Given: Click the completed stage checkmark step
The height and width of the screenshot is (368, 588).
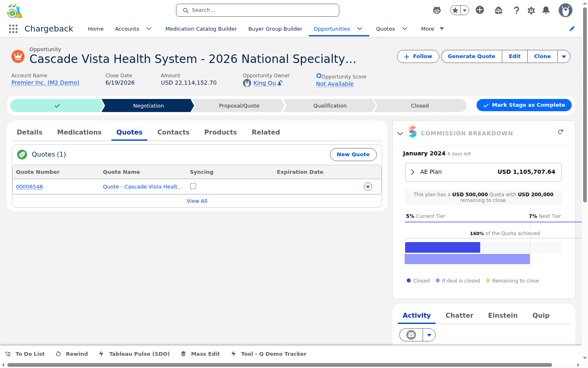Looking at the screenshot, I should tap(57, 105).
